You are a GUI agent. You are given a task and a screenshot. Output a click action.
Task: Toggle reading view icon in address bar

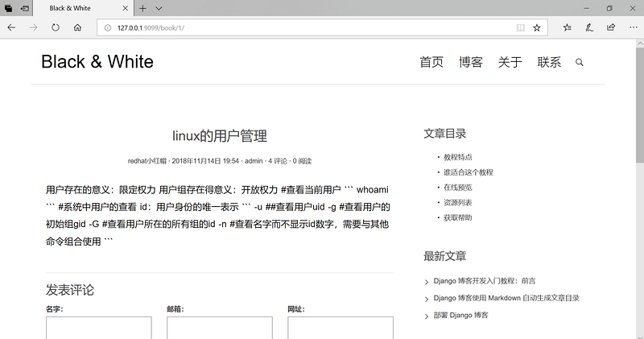(520, 28)
